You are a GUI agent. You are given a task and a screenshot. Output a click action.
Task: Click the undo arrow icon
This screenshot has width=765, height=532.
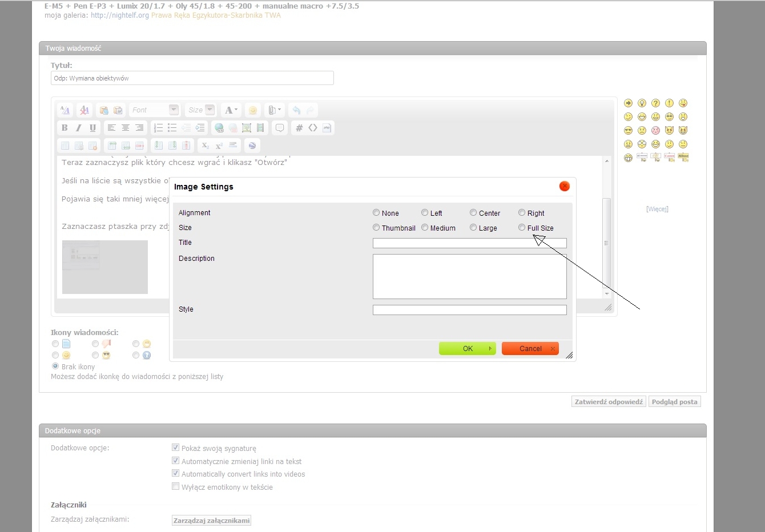[296, 110]
